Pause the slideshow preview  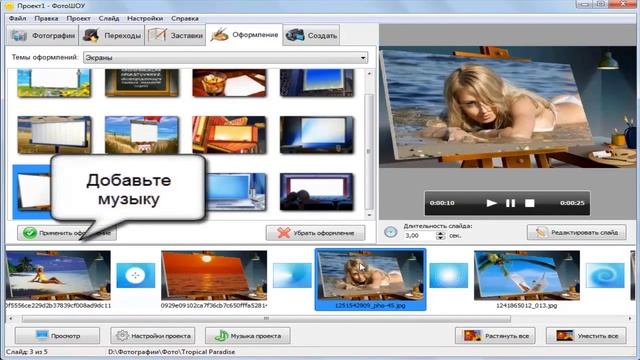pos(510,203)
